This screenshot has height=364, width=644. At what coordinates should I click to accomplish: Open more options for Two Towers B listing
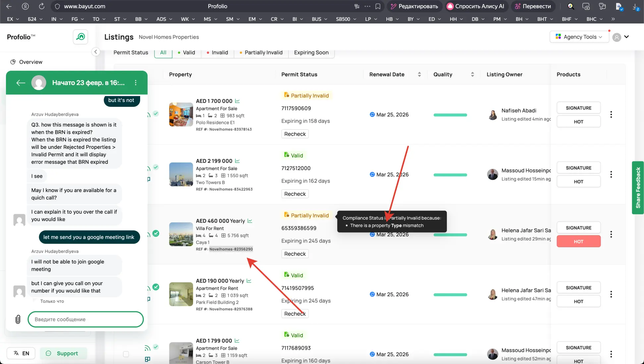pos(611,174)
